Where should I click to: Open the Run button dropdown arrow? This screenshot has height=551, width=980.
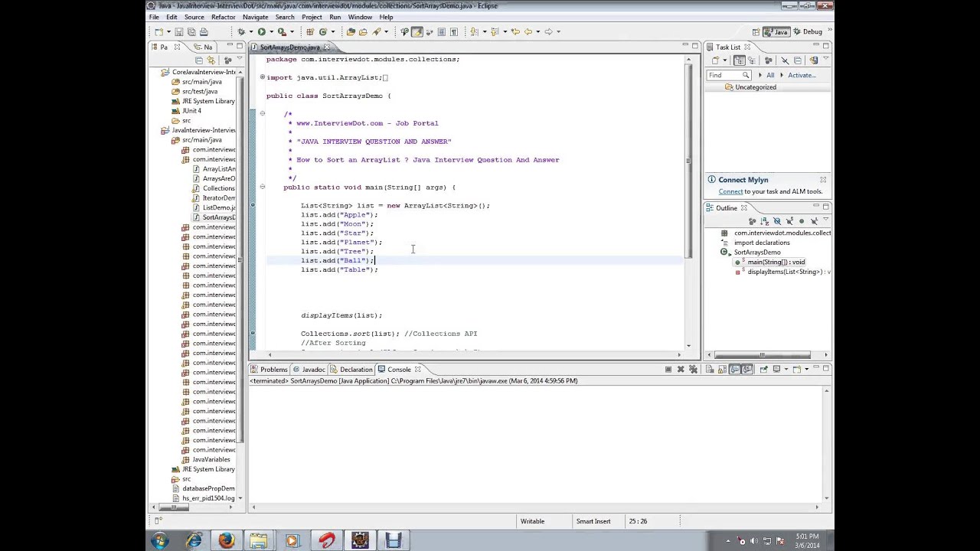pos(271,32)
